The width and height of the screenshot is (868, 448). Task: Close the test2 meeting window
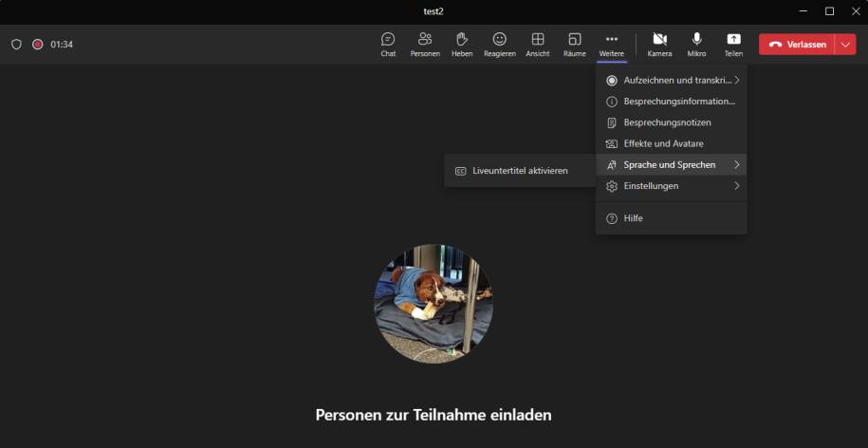click(x=856, y=11)
